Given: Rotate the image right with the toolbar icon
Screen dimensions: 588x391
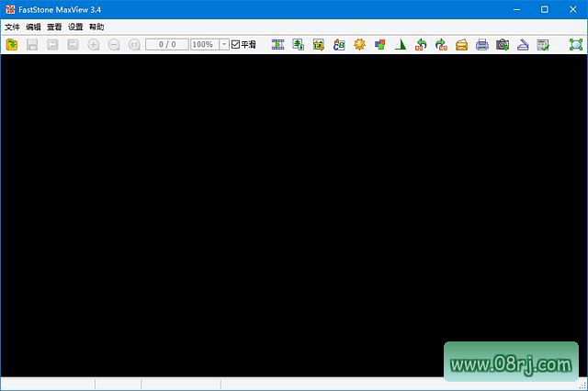Looking at the screenshot, I should (x=441, y=44).
